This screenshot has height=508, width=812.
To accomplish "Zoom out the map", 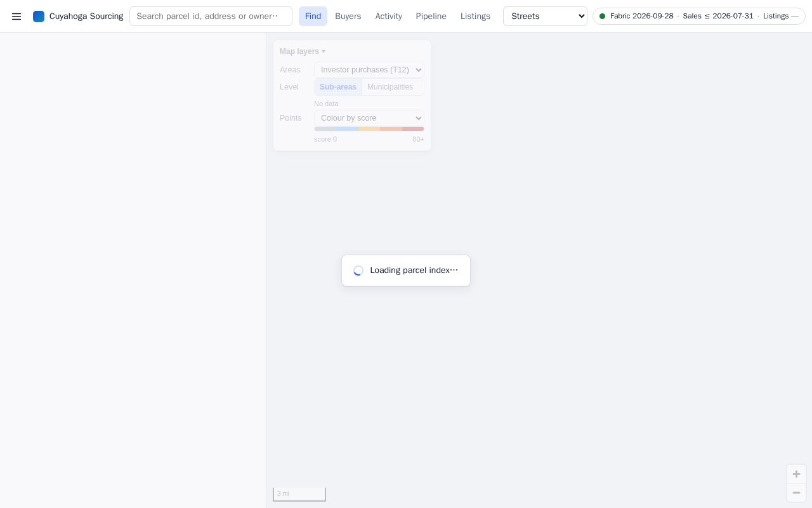I will point(796,493).
